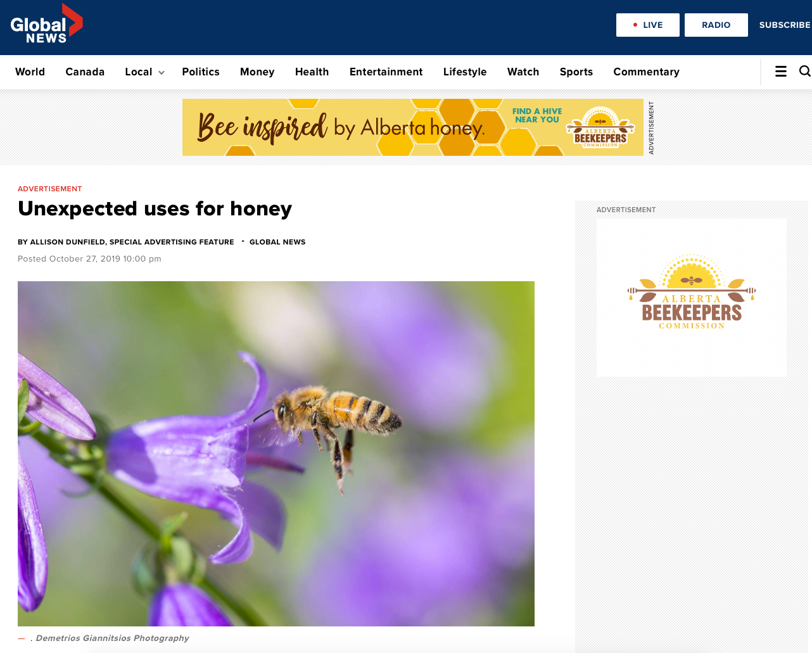
Task: Click the search magnifier icon
Action: 804,72
